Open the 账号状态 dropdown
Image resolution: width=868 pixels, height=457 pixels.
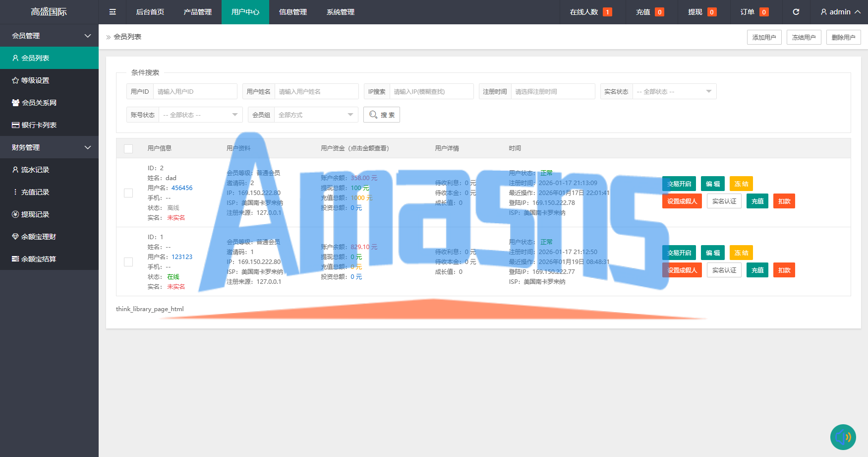[200, 115]
